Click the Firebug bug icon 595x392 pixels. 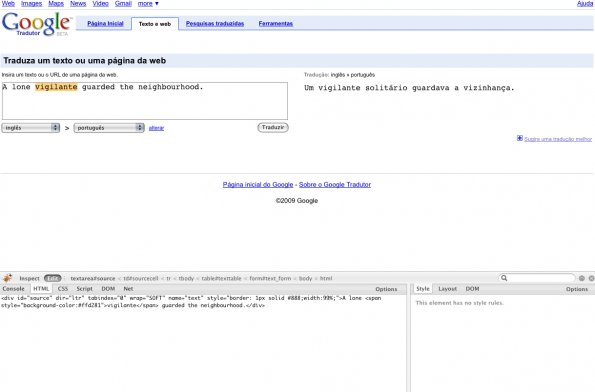[8, 278]
